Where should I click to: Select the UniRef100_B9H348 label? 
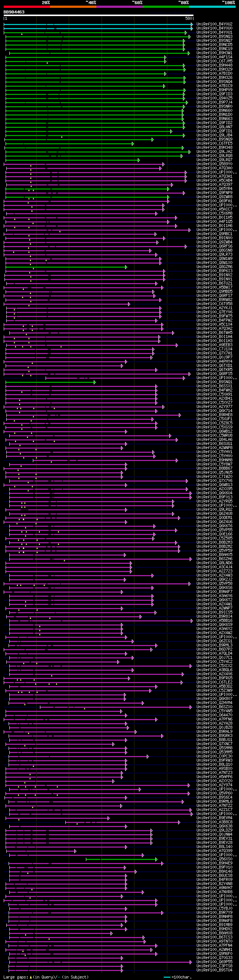214,148
